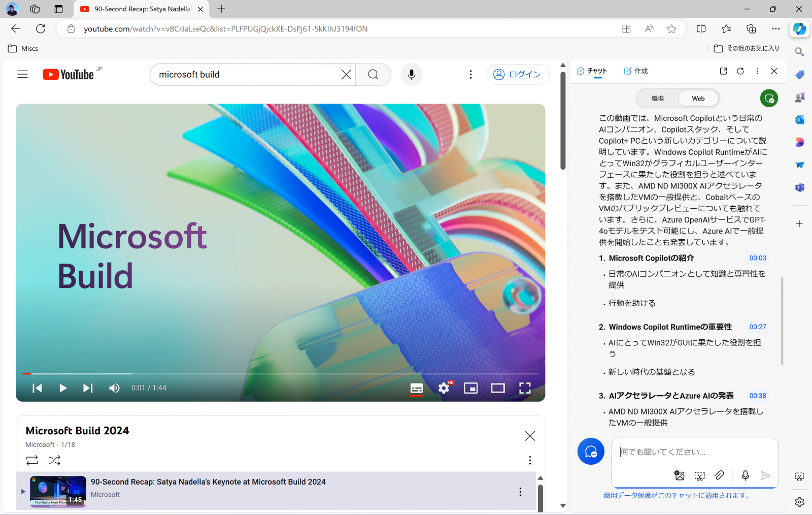Toggle theater mode
812x515 pixels.
tap(498, 388)
